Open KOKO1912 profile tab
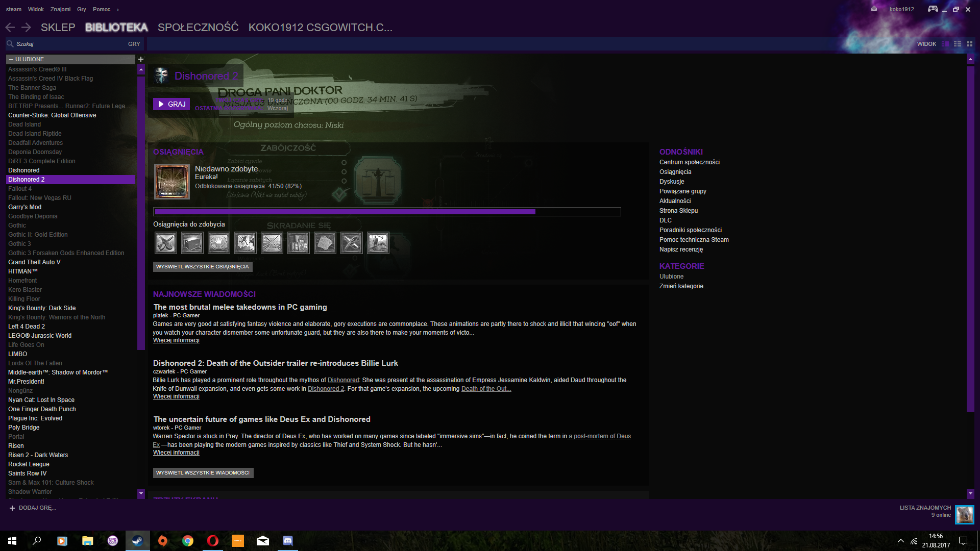This screenshot has height=551, width=980. pos(321,28)
